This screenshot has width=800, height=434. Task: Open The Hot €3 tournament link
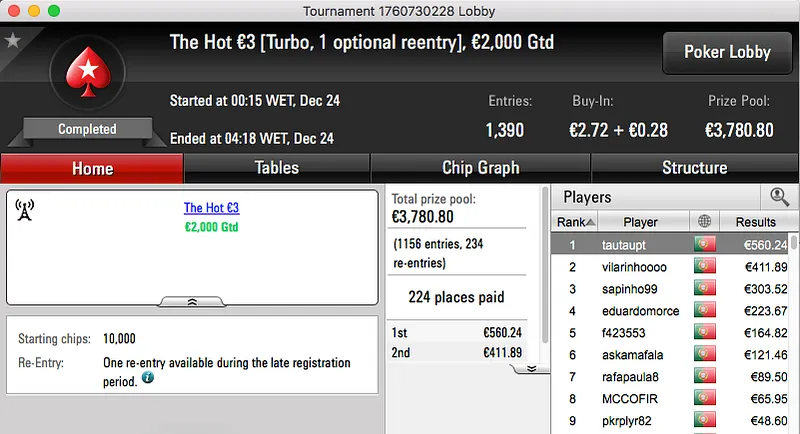click(211, 208)
